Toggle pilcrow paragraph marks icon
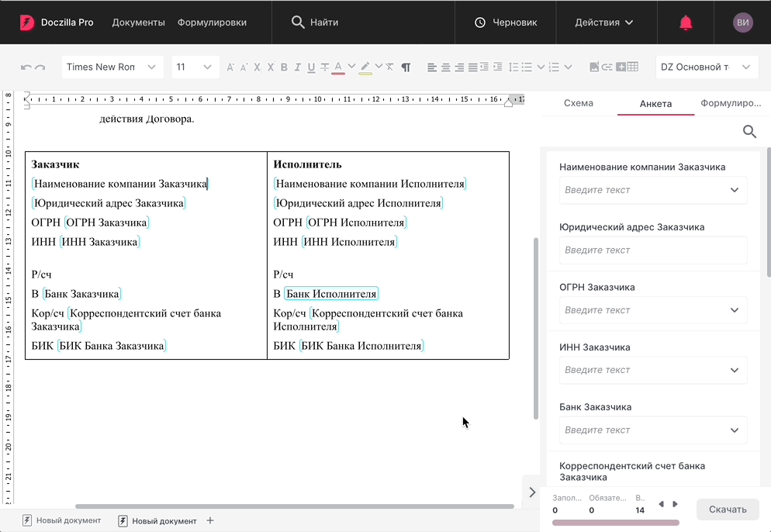 point(406,67)
